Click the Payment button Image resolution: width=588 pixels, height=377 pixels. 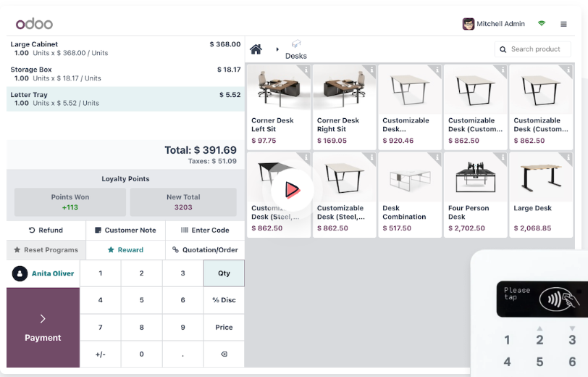coord(43,328)
